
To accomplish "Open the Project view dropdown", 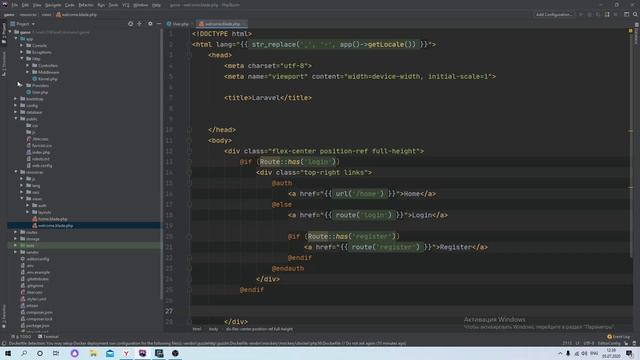I will (23, 24).
